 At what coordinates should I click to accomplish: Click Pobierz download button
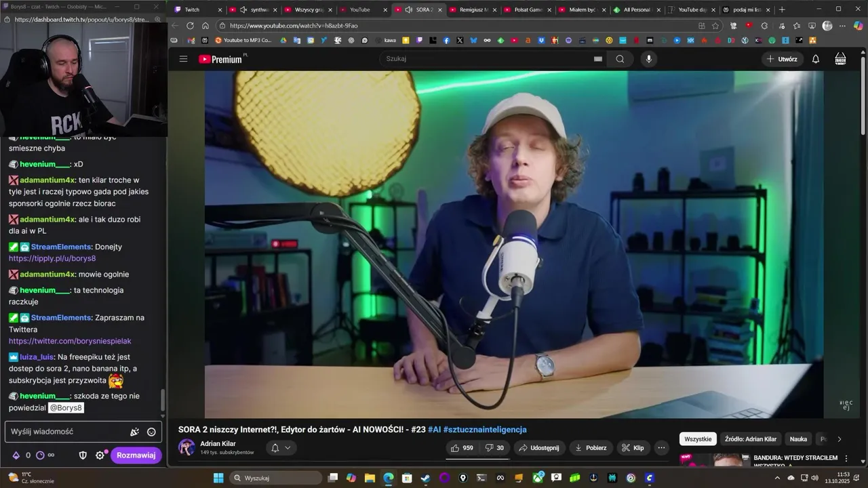click(x=591, y=448)
